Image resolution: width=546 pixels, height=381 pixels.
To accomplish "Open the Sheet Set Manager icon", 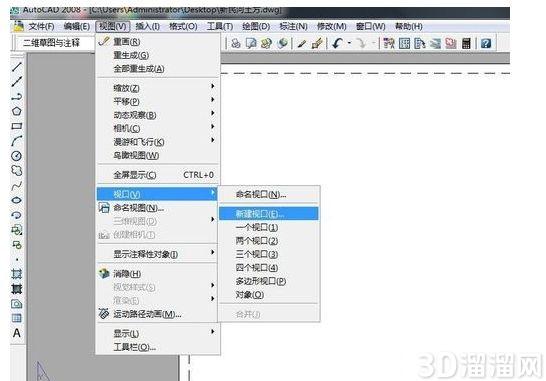I will [435, 43].
